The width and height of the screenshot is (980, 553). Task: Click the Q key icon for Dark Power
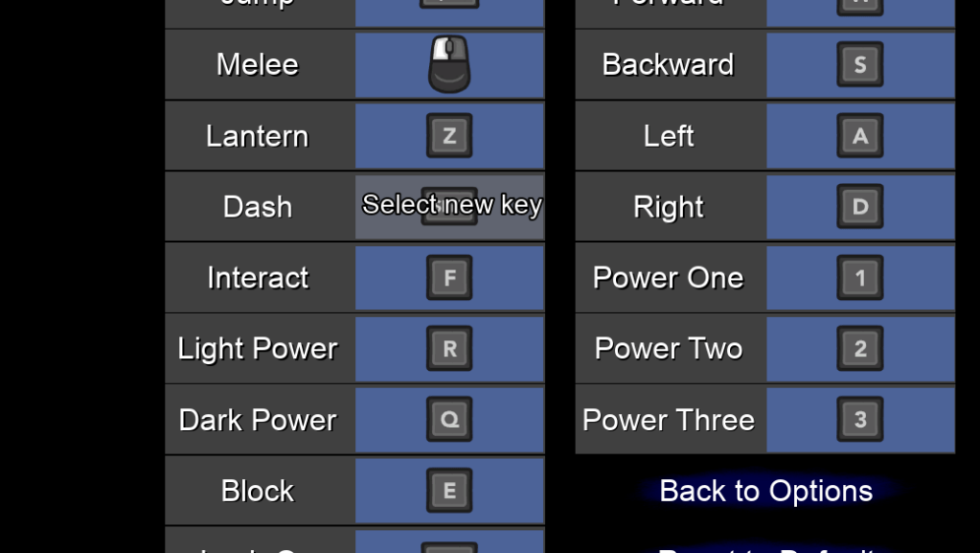(x=449, y=420)
